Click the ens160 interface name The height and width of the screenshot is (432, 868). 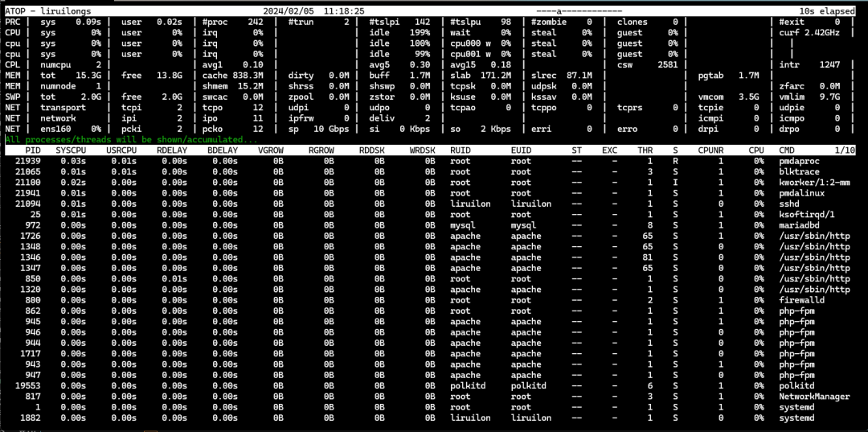55,129
